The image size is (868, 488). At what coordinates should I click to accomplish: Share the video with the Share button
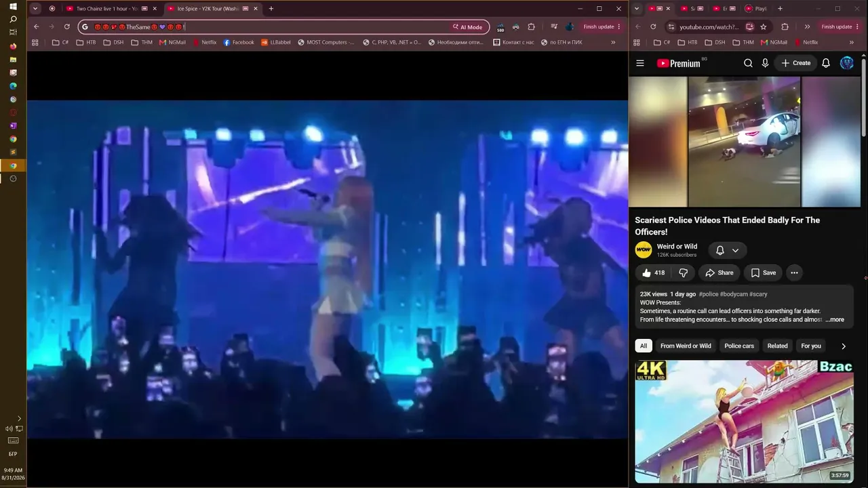[719, 272]
